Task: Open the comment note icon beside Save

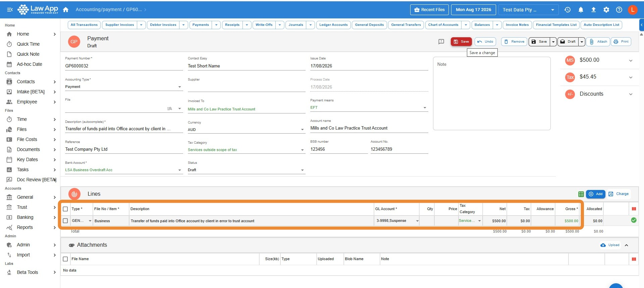Action: pos(441,42)
